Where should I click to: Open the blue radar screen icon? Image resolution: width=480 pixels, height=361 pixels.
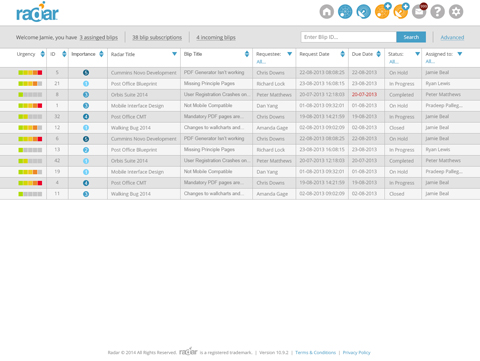coord(345,12)
